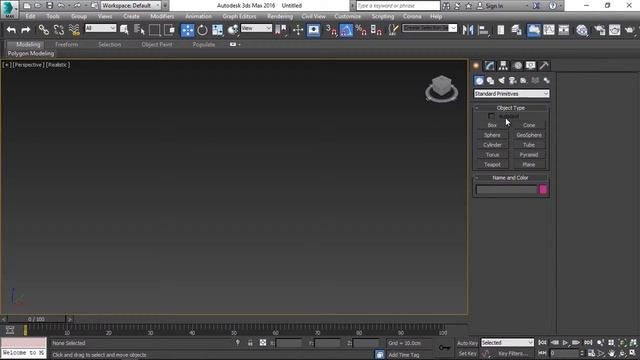This screenshot has height=360, width=640.
Task: Toggle the Percent Snap button
Action: coord(361,30)
